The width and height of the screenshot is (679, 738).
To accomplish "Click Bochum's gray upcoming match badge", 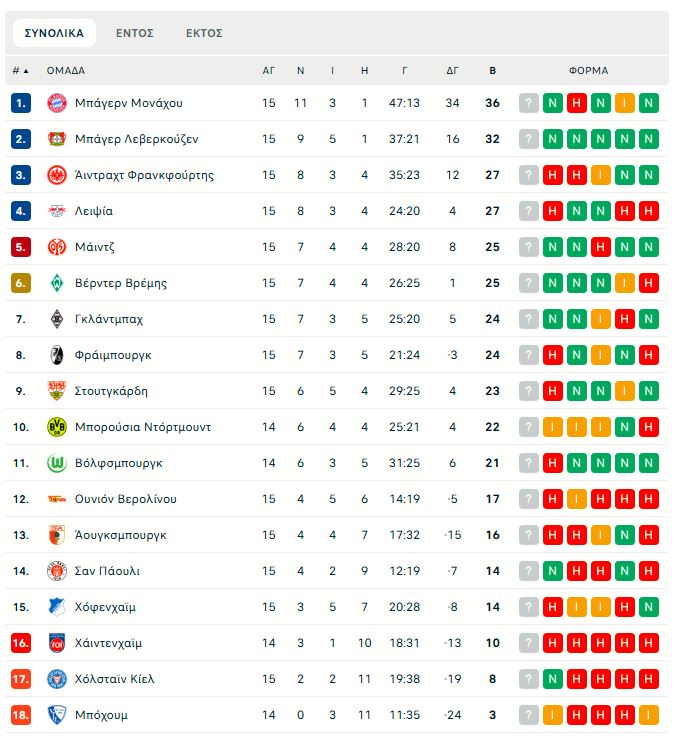I will tap(529, 715).
